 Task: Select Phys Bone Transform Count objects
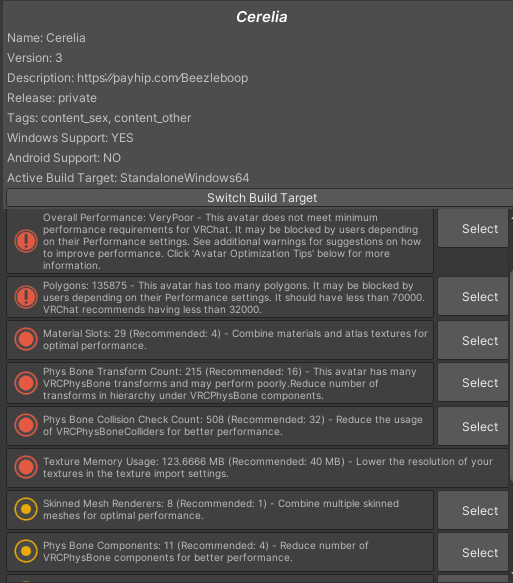473,383
